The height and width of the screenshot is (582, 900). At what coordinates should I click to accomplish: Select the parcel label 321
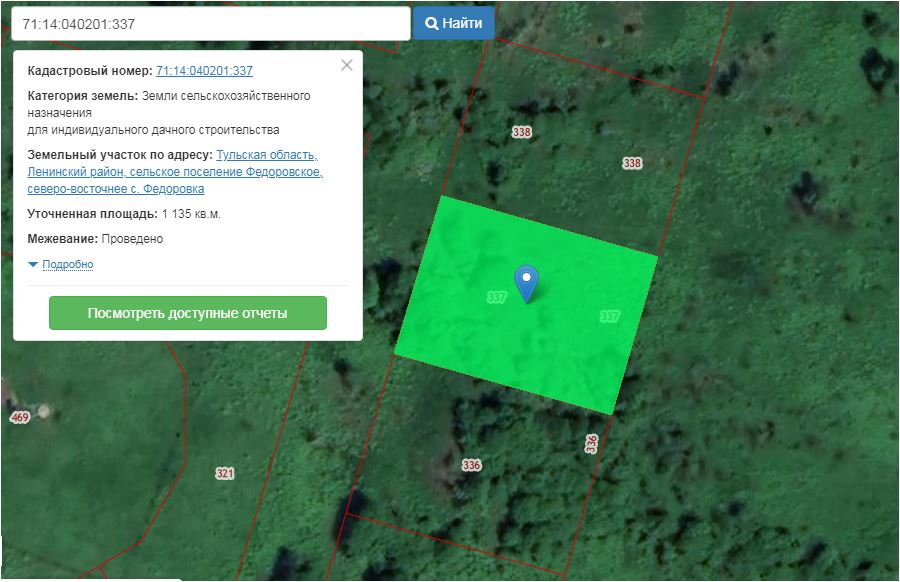(224, 473)
